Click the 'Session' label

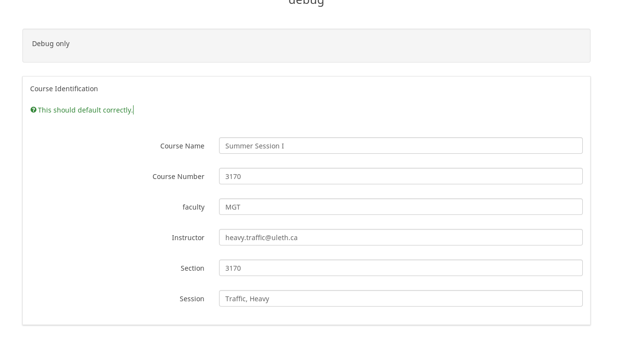click(x=192, y=299)
